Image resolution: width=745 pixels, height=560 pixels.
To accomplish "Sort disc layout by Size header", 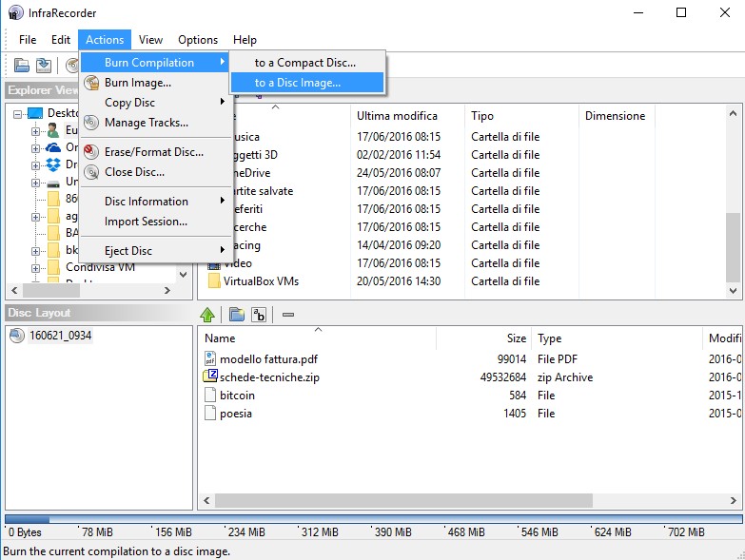I will 483,338.
